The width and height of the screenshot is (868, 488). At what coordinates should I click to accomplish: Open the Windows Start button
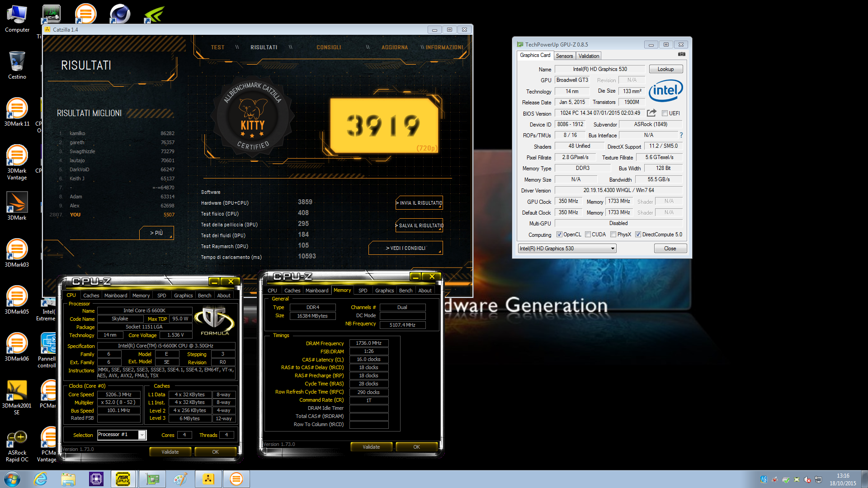click(x=12, y=479)
